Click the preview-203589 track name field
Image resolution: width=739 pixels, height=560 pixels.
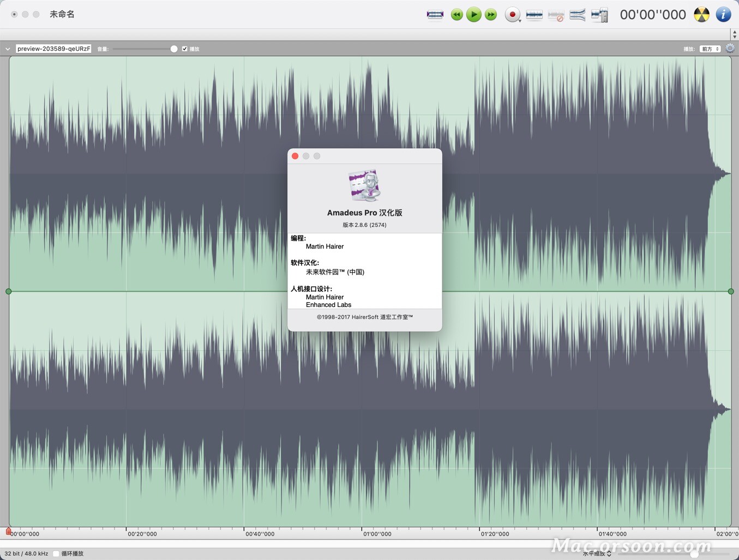pyautogui.click(x=53, y=49)
